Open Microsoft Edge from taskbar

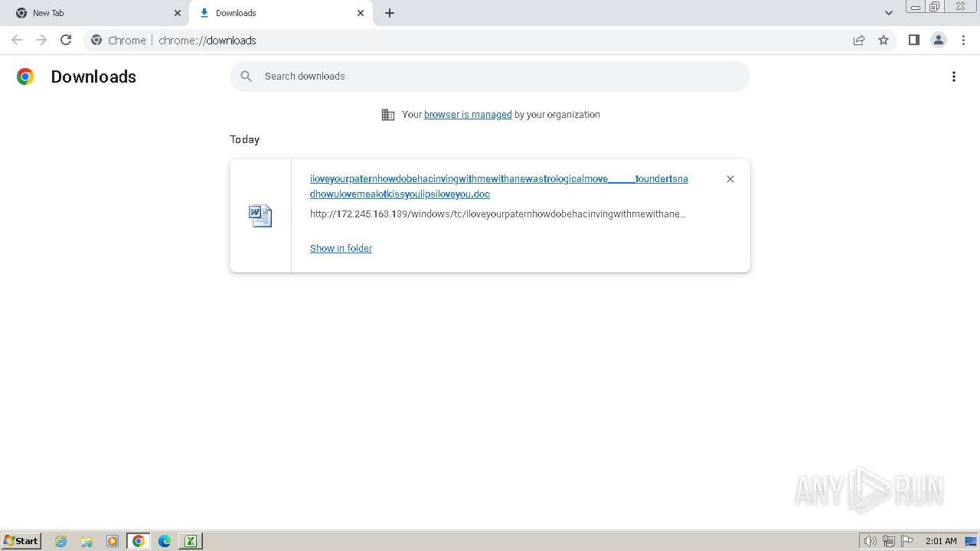tap(165, 541)
